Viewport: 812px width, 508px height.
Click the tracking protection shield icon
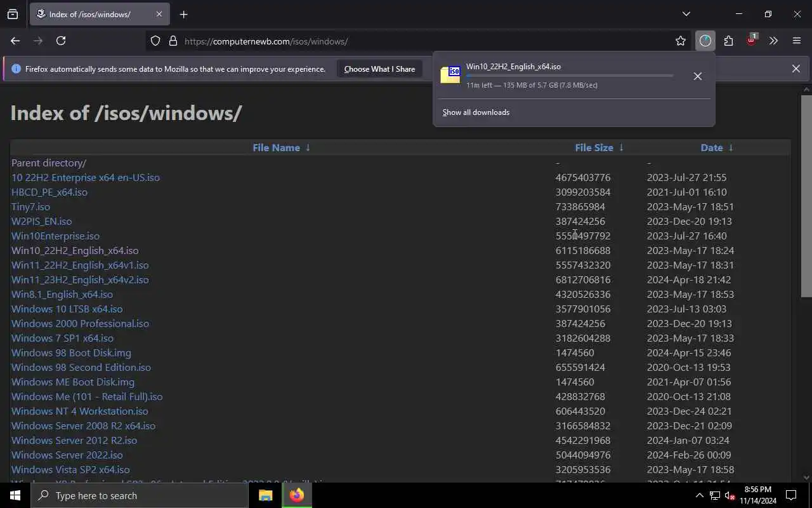[x=155, y=41]
